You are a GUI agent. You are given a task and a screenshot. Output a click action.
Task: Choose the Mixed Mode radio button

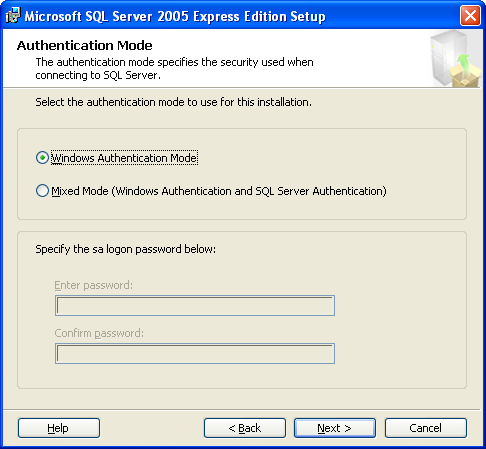coord(42,191)
